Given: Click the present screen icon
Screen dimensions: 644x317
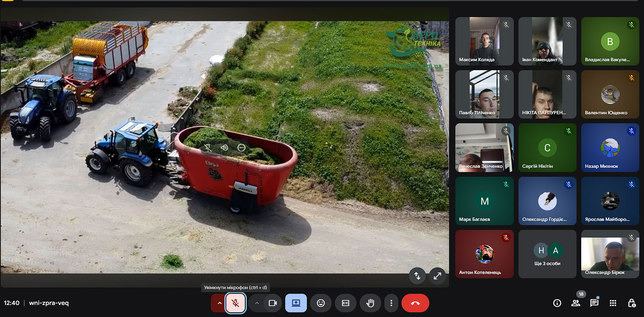Looking at the screenshot, I should 296,303.
